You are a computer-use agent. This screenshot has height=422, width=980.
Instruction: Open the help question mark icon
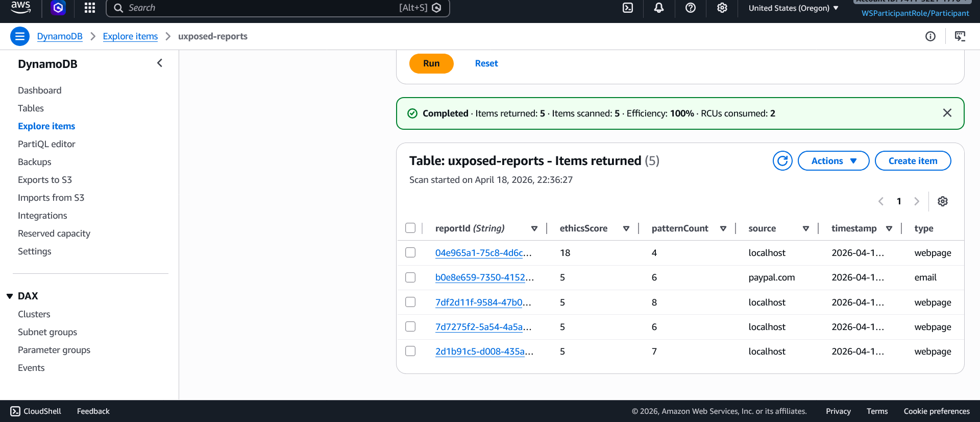pyautogui.click(x=691, y=8)
